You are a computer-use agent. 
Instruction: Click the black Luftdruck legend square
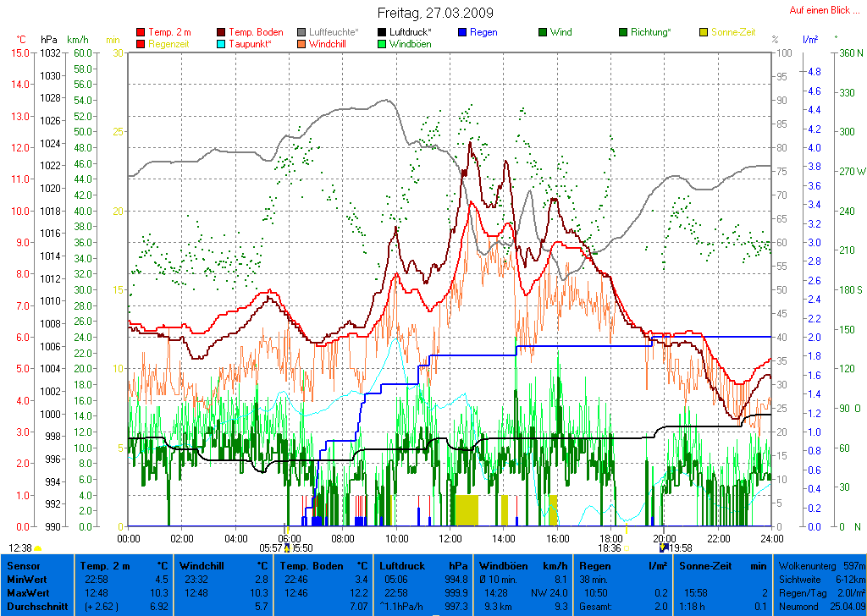(382, 32)
